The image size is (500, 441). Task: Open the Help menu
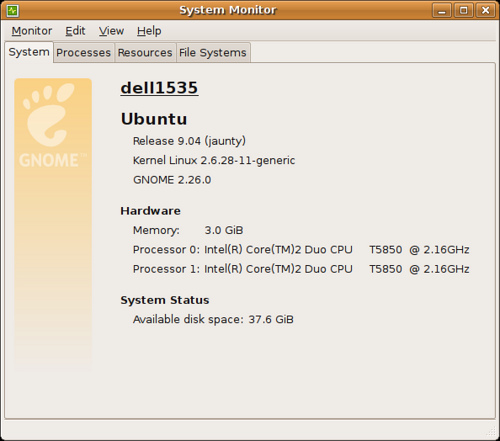[x=149, y=31]
